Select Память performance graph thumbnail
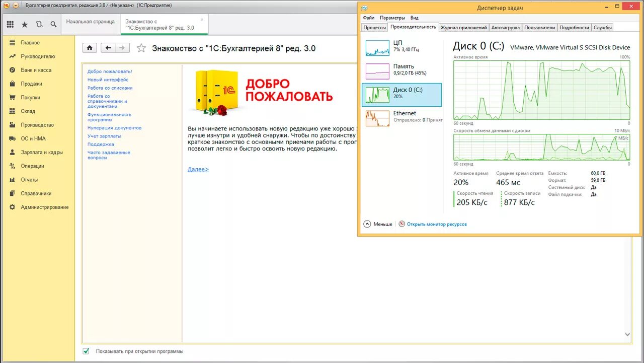Screen dimensions: 644x363 377,71
